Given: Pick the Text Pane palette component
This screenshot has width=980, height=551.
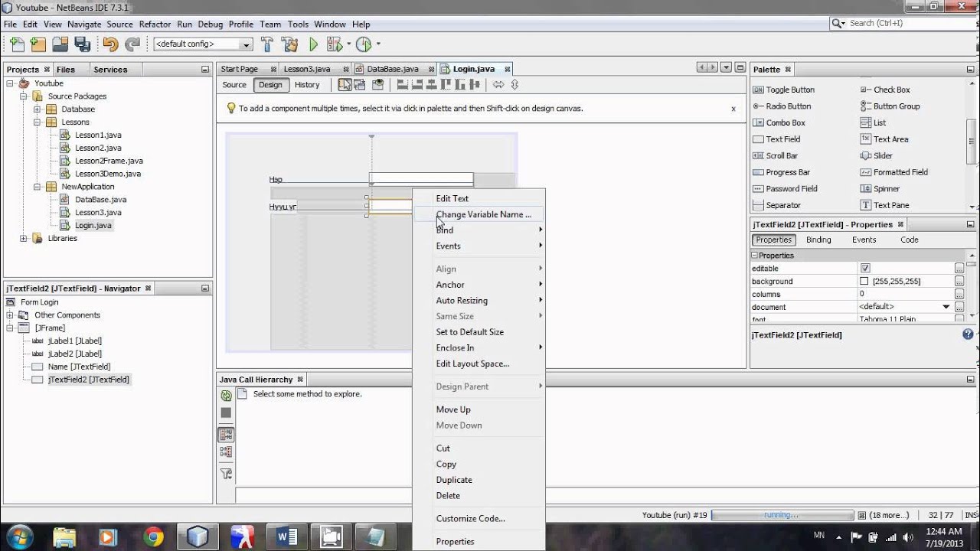Looking at the screenshot, I should pyautogui.click(x=885, y=205).
